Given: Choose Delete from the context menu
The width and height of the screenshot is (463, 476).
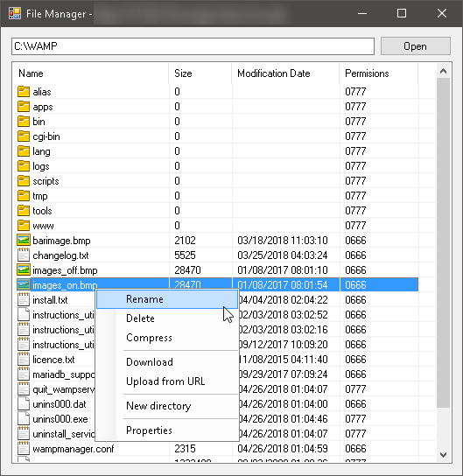Looking at the screenshot, I should [167, 318].
